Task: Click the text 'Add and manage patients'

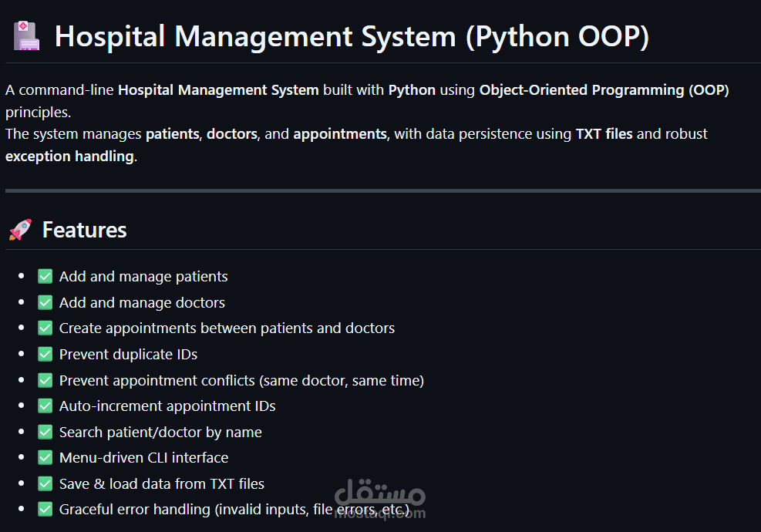Action: pos(143,277)
